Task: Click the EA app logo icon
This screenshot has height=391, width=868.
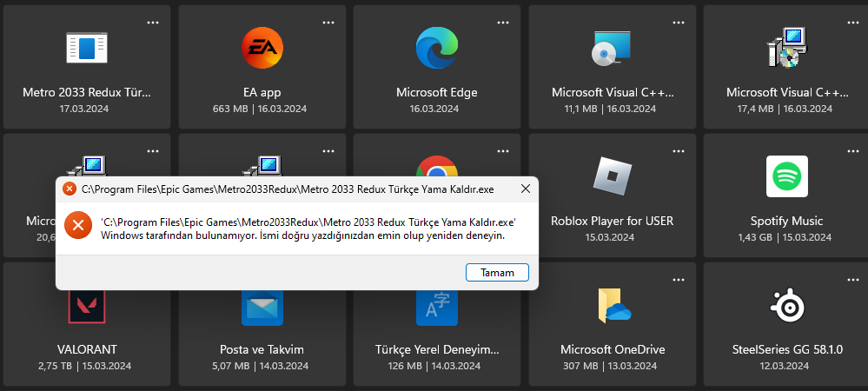Action: (262, 48)
